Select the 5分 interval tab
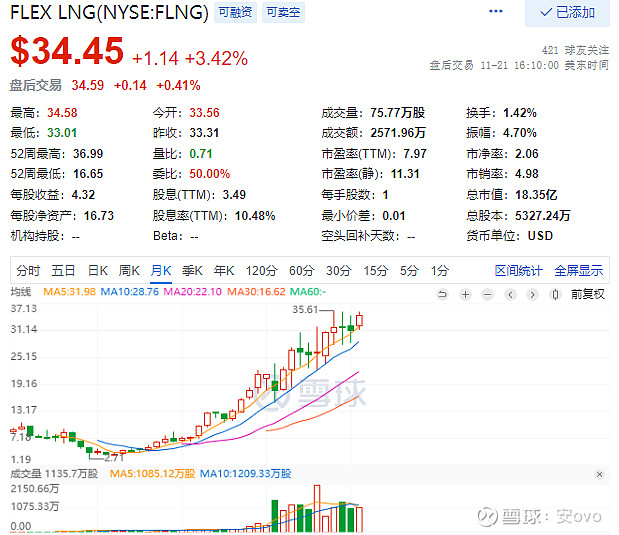The height and width of the screenshot is (535, 619). (409, 271)
